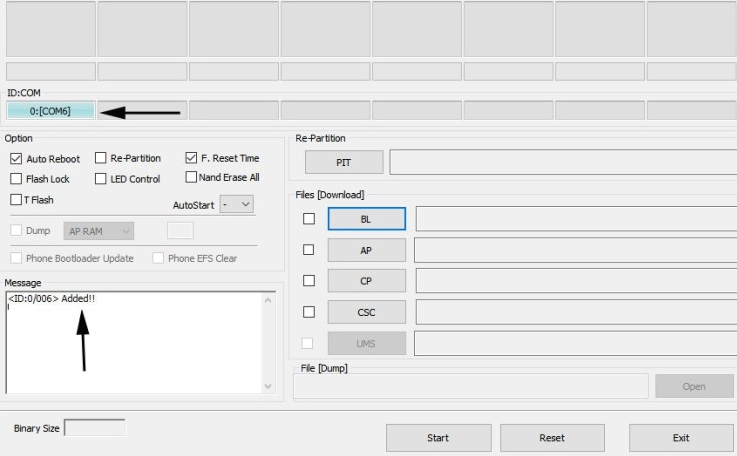The image size is (737, 456).
Task: Toggle the T Flash checkbox
Action: pyautogui.click(x=16, y=200)
